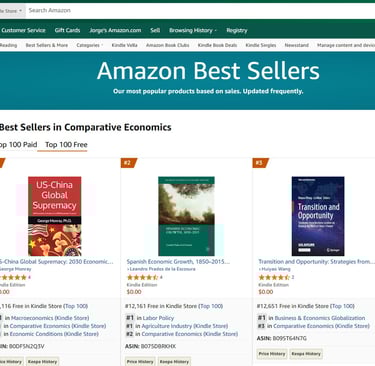This screenshot has width=375, height=366.
Task: Open the Transition and Opportunity star rating
Action: pos(274,277)
